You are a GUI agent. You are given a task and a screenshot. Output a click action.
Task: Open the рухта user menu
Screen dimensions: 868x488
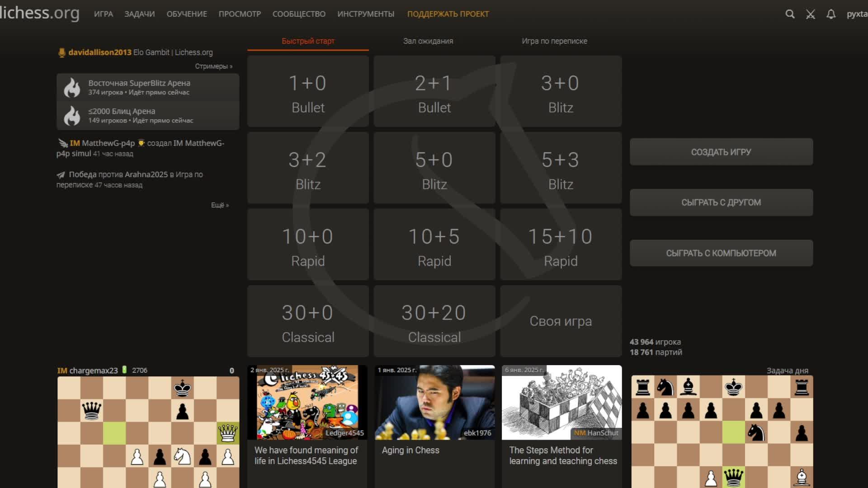[857, 14]
